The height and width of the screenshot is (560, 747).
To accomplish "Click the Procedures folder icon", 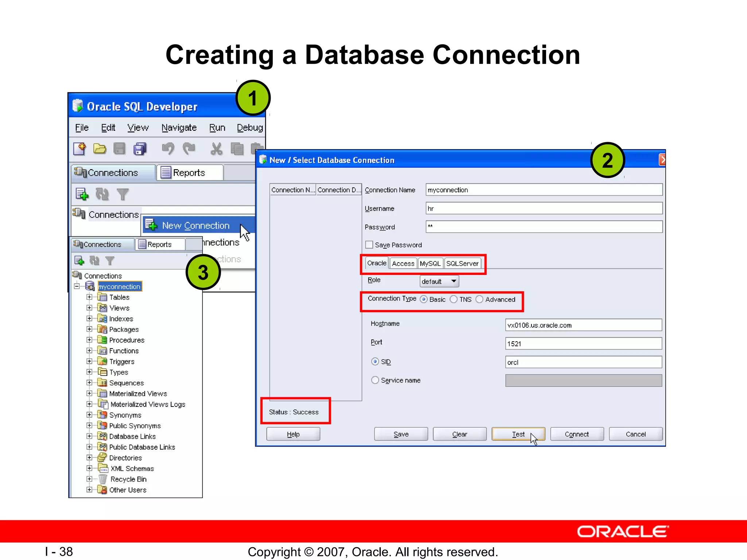I will [103, 340].
